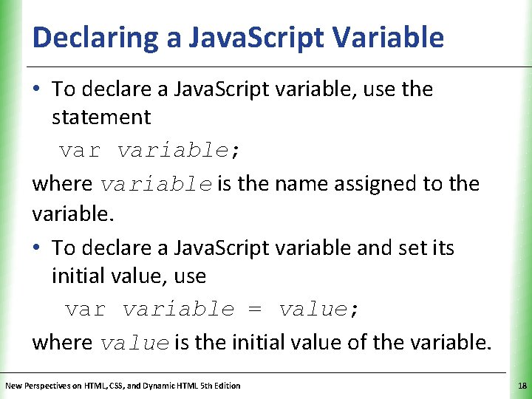Screen dimensions: 532x399
Task: Click the word 'statement' under the first bullet
Action: coord(101,117)
